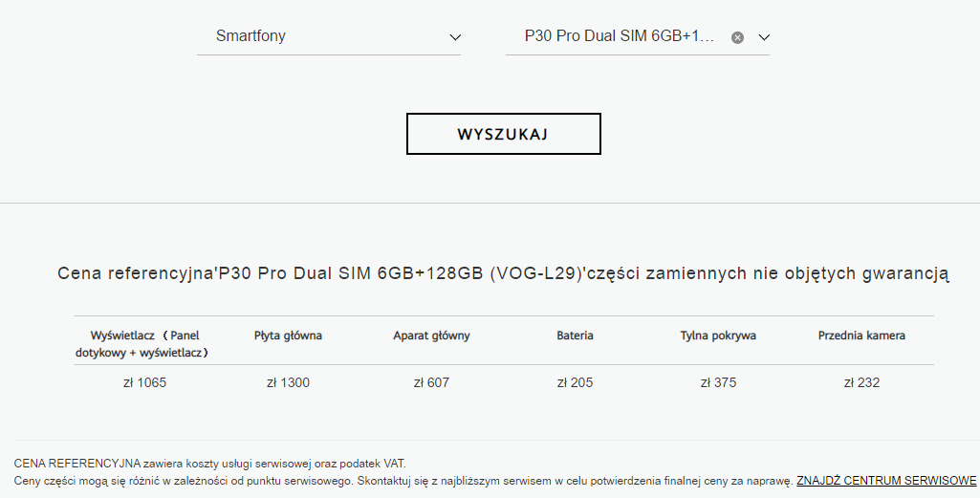Select the Aparat główny column header
Image resolution: width=980 pixels, height=498 pixels.
click(431, 336)
